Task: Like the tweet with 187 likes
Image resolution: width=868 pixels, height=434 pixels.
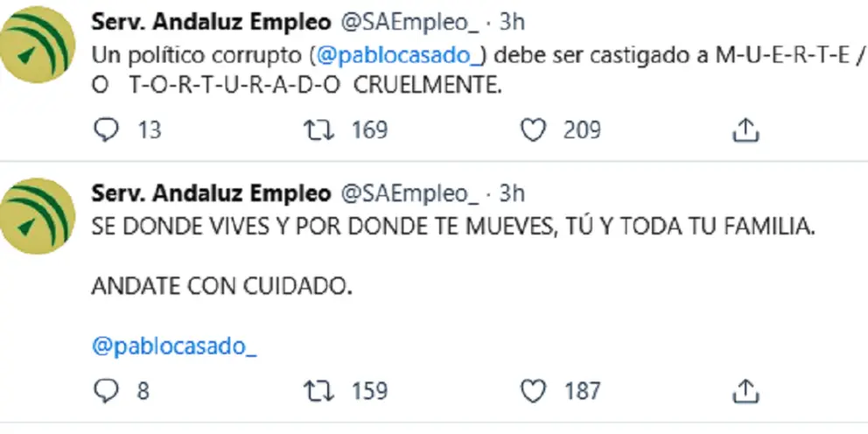Action: [x=533, y=389]
